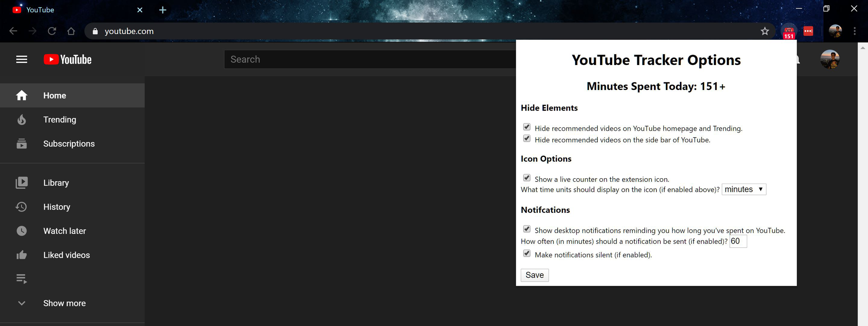Viewport: 868px width, 326px height.
Task: Click the playlist icon above Show more
Action: coord(22,279)
